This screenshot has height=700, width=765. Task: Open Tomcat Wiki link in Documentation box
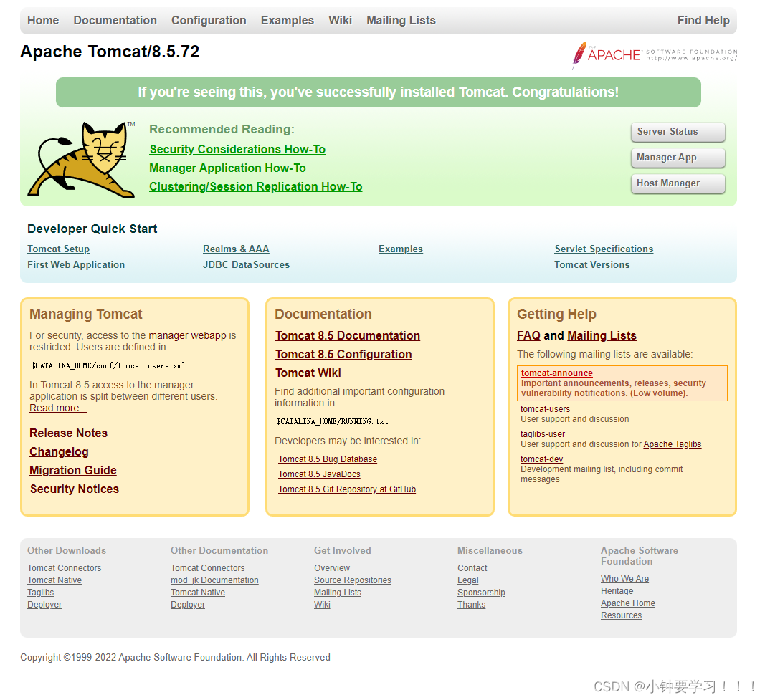tap(308, 373)
